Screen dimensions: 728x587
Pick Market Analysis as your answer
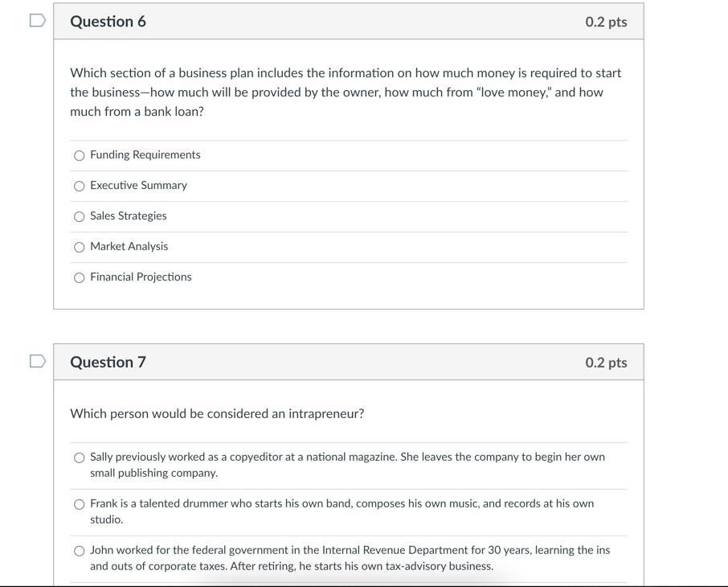79,247
